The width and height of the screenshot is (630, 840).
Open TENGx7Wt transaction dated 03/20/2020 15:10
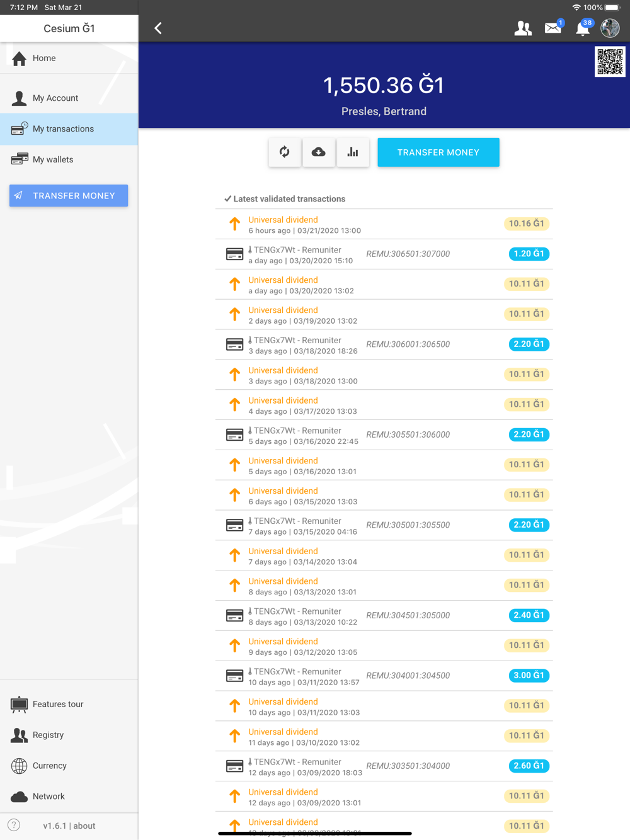pos(384,254)
